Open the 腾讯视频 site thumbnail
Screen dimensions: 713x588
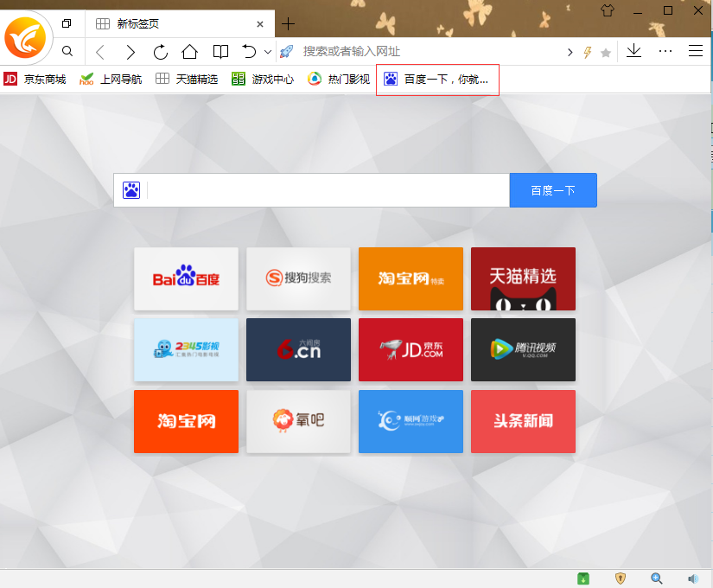pyautogui.click(x=523, y=349)
